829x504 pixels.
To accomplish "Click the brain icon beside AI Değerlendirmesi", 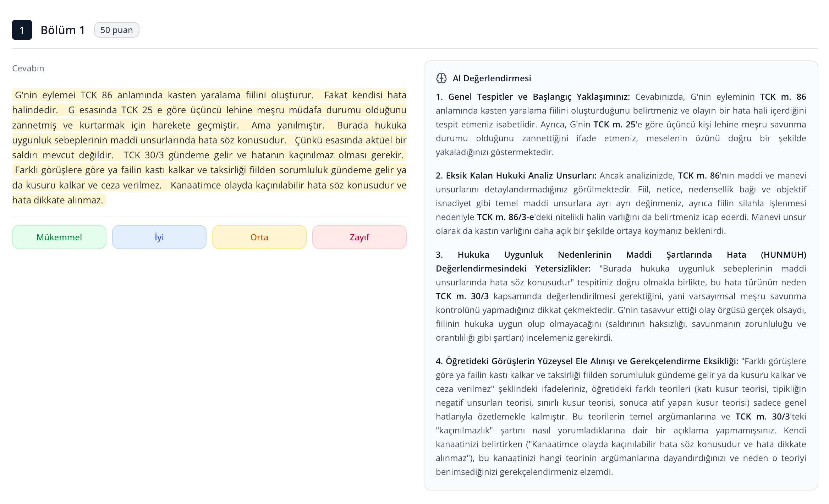I will coord(441,78).
